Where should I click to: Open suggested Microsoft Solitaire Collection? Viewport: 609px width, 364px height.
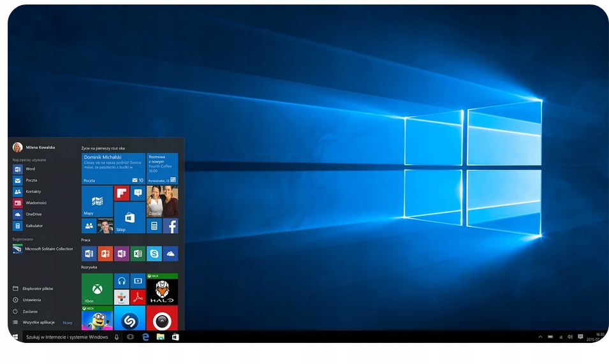43,249
